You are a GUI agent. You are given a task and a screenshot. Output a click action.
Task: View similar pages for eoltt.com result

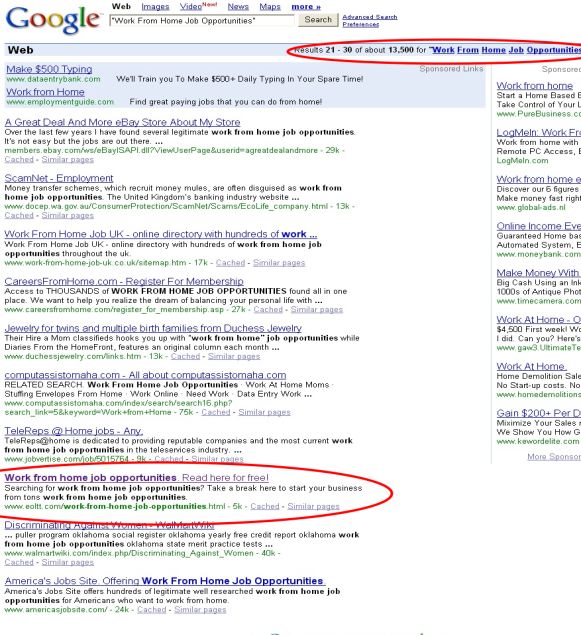click(x=313, y=506)
